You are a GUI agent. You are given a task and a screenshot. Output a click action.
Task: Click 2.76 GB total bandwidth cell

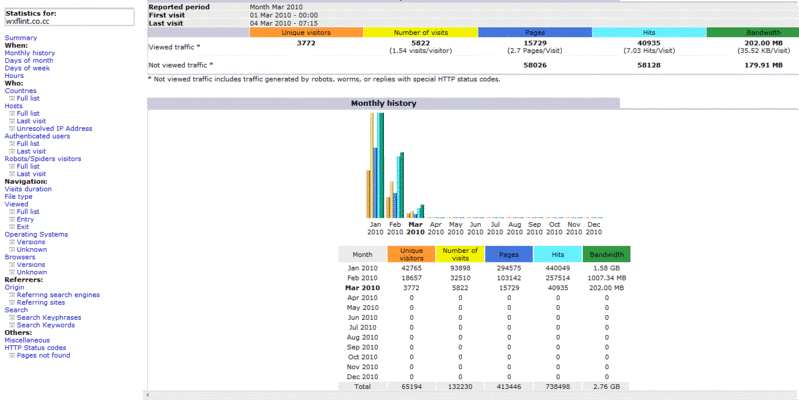tap(607, 387)
